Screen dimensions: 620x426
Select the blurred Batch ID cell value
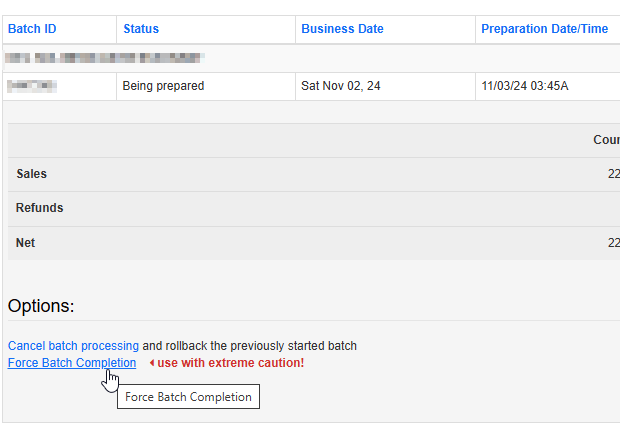pos(34,86)
